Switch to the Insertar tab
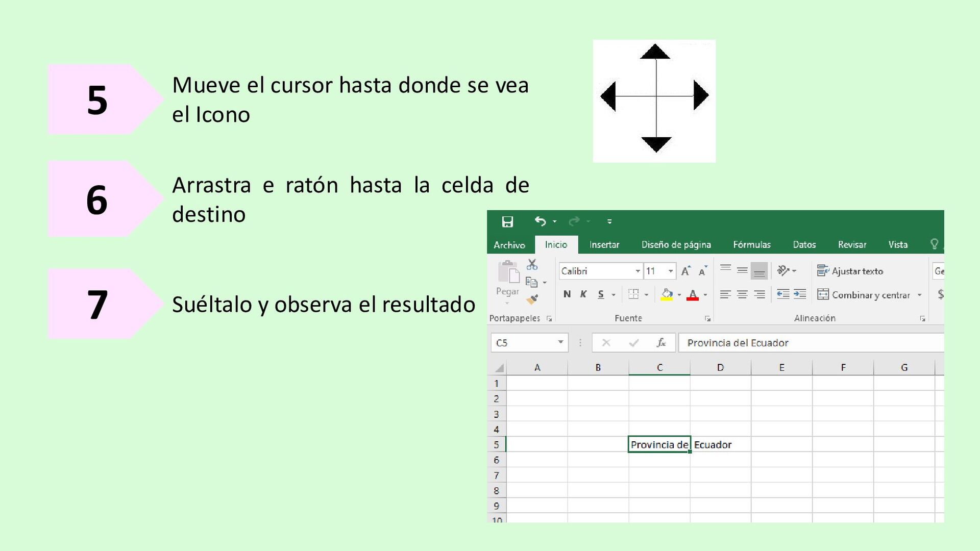 pos(604,245)
